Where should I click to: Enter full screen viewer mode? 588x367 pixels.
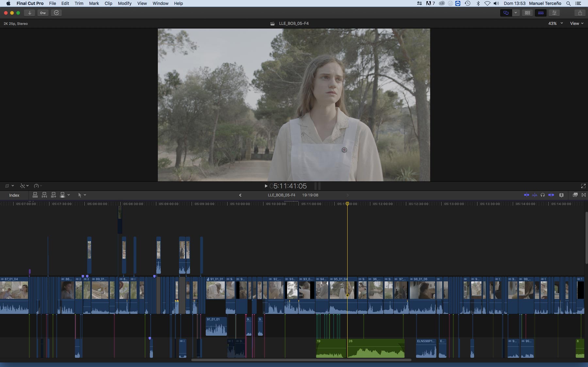pyautogui.click(x=583, y=186)
